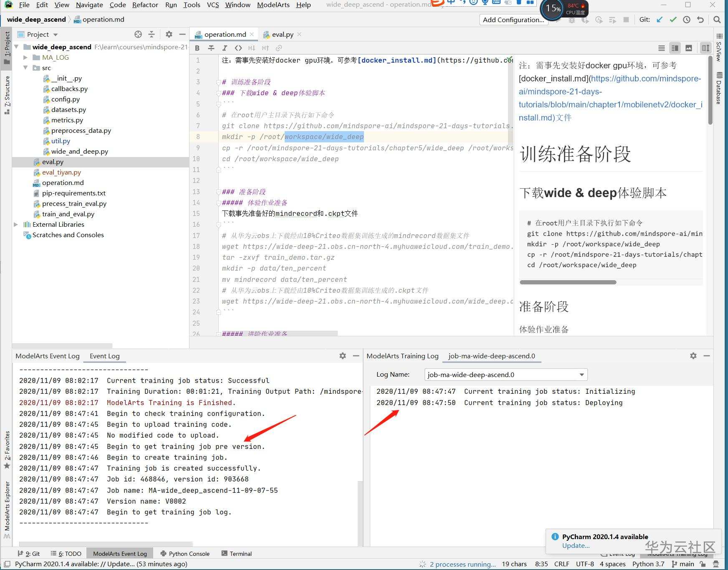Minimize the ModelArts Training Log panel
Screen dimensions: 728x570
coord(707,356)
